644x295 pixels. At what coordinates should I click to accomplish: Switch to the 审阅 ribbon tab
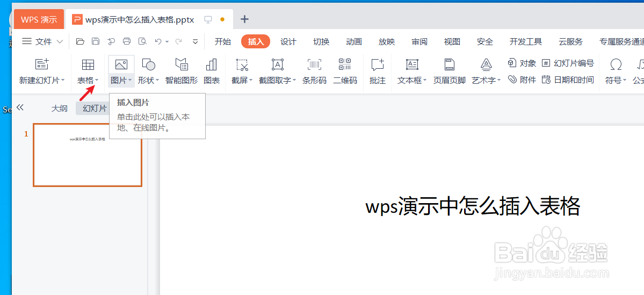pos(419,41)
